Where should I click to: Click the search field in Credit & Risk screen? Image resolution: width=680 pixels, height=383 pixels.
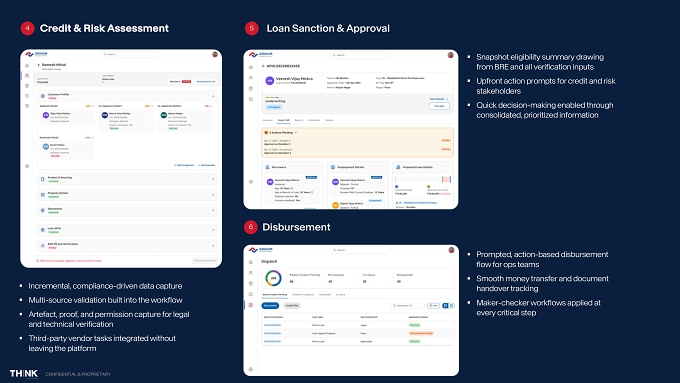130,54
